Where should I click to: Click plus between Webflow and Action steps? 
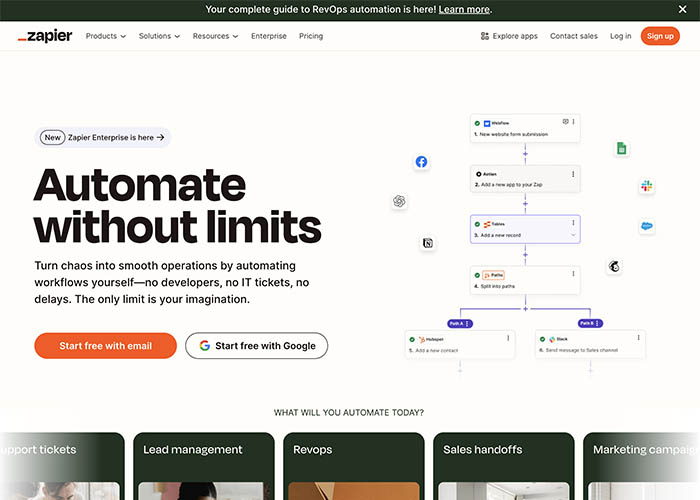point(525,154)
